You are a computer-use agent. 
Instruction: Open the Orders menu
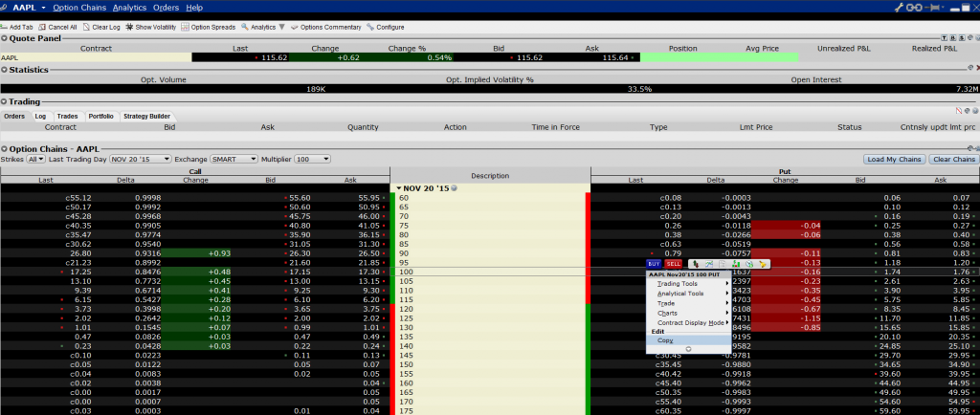[166, 8]
